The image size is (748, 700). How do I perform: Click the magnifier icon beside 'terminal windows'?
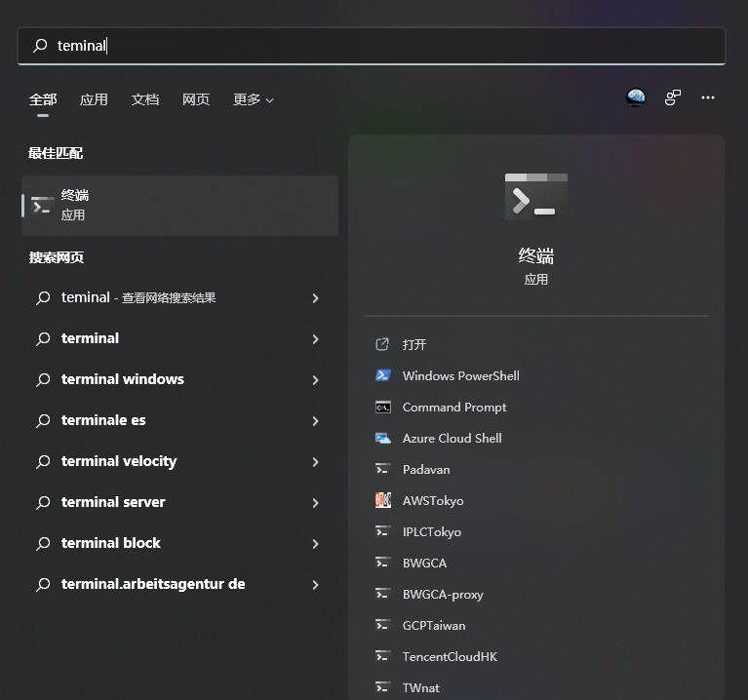point(43,379)
